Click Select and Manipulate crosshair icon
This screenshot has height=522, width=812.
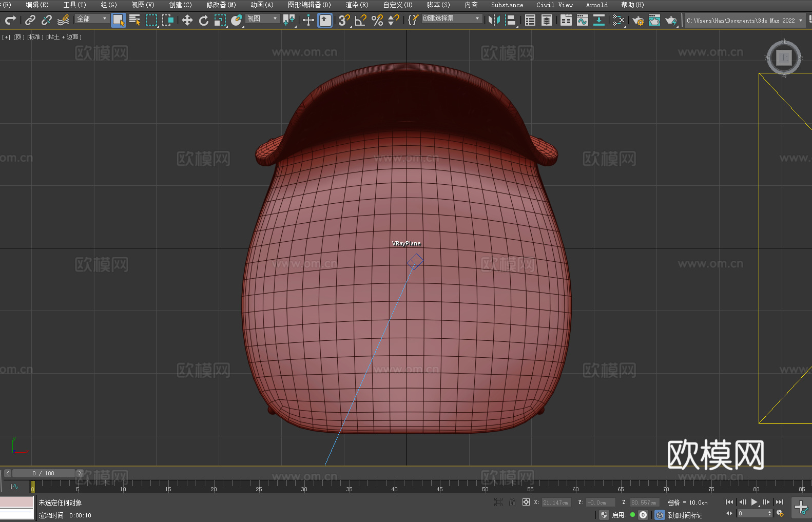click(308, 20)
